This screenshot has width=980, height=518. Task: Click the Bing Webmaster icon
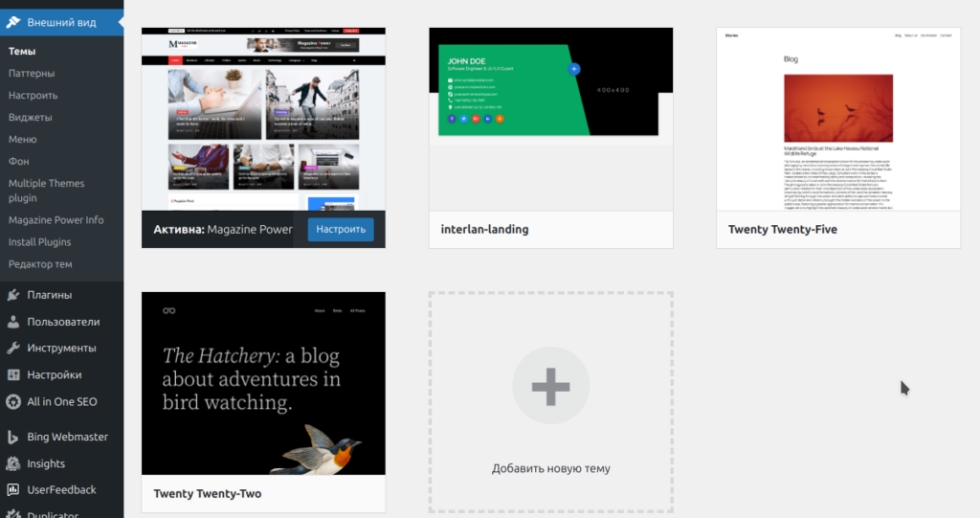13,437
